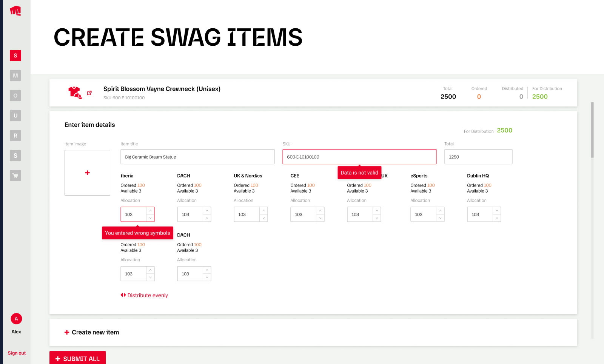Screen dimensions: 604x364
Task: Focus the Total input field
Action: (478, 157)
